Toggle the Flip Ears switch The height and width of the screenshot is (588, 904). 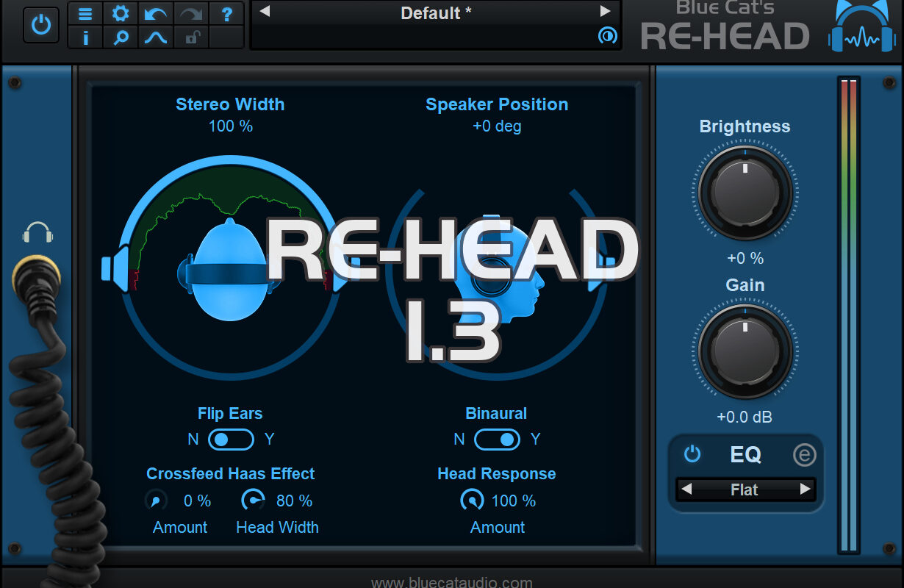231,440
